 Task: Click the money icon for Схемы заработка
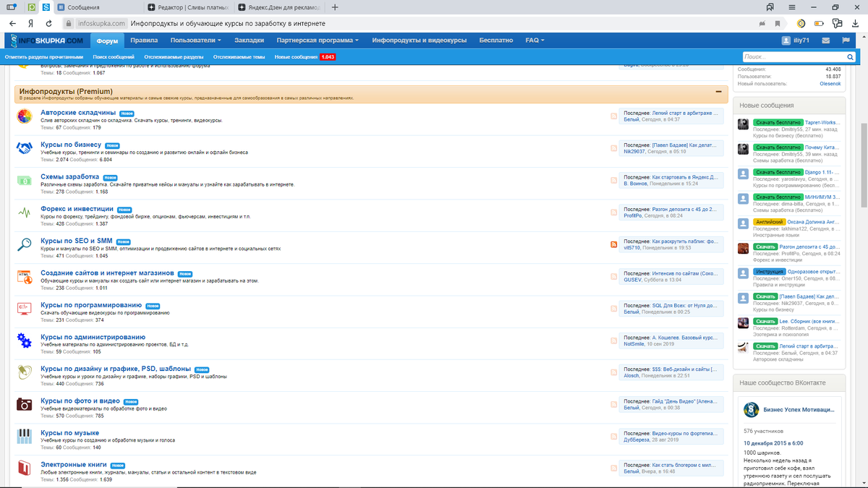pos(25,180)
